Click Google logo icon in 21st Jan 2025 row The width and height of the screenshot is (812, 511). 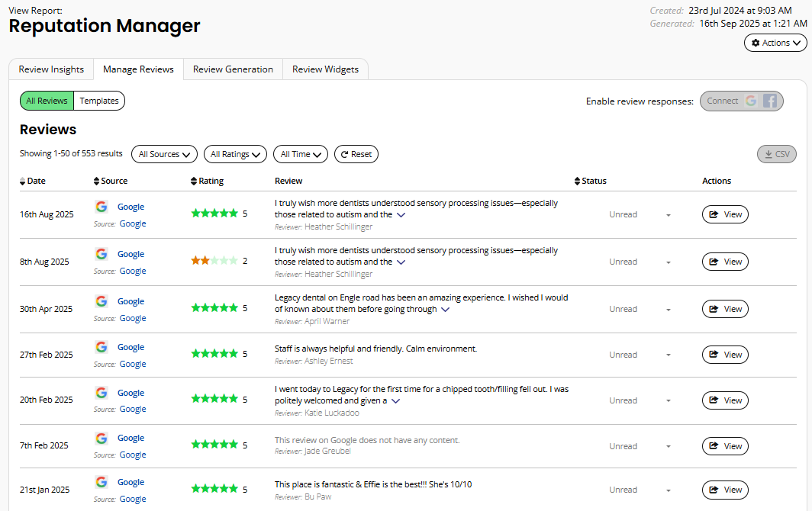point(101,482)
